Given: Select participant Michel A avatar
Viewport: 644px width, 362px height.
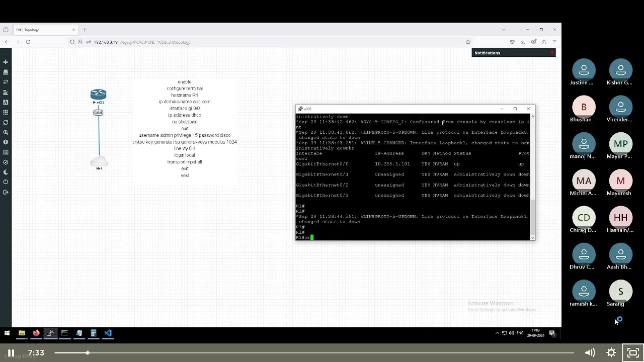Looking at the screenshot, I should coord(584,181).
